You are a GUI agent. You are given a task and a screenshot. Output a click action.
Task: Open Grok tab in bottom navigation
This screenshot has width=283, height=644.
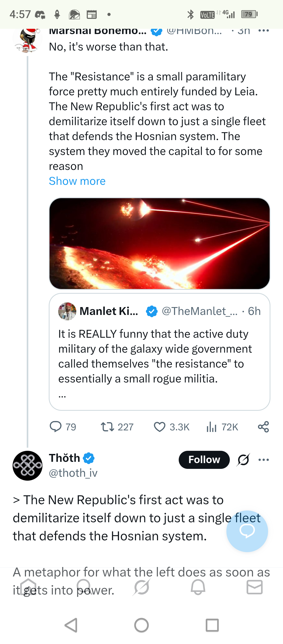(141, 587)
